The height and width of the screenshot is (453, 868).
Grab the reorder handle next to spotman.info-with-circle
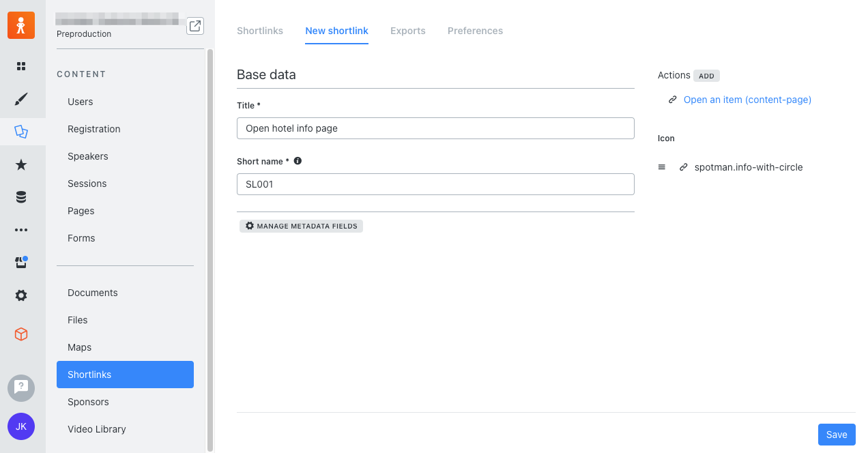click(x=662, y=167)
